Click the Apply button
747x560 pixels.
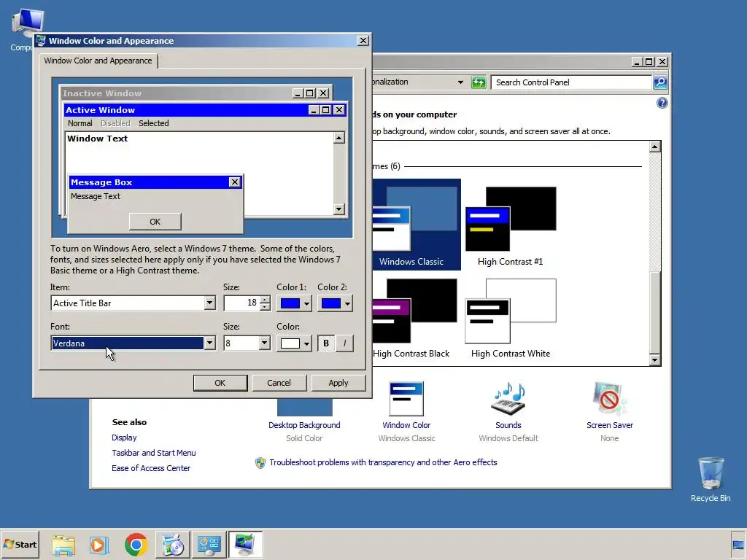338,383
